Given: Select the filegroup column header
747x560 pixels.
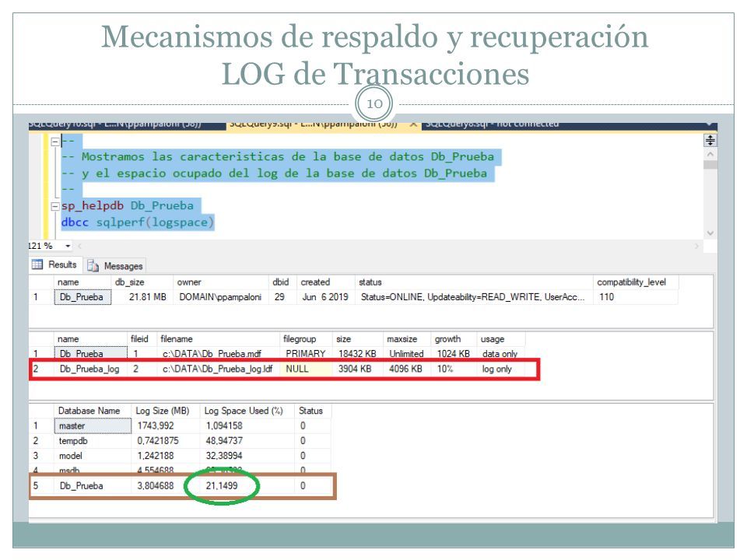Looking at the screenshot, I should 305,339.
